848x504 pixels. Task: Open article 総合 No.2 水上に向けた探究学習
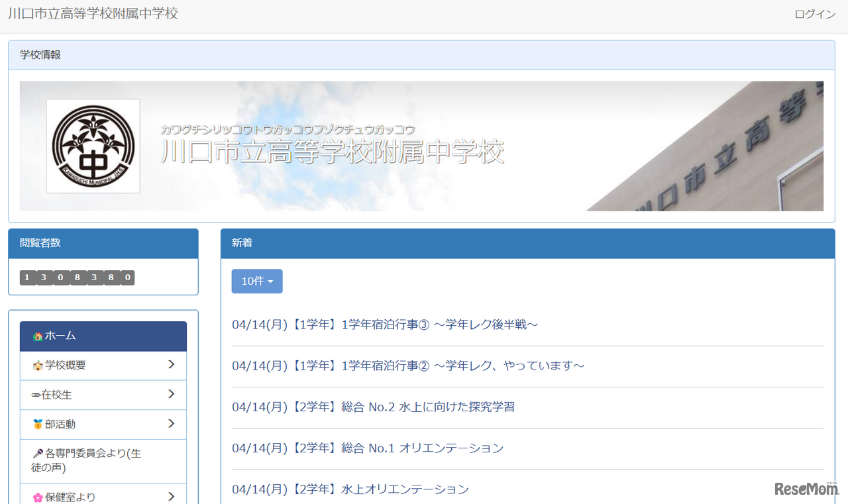click(373, 407)
